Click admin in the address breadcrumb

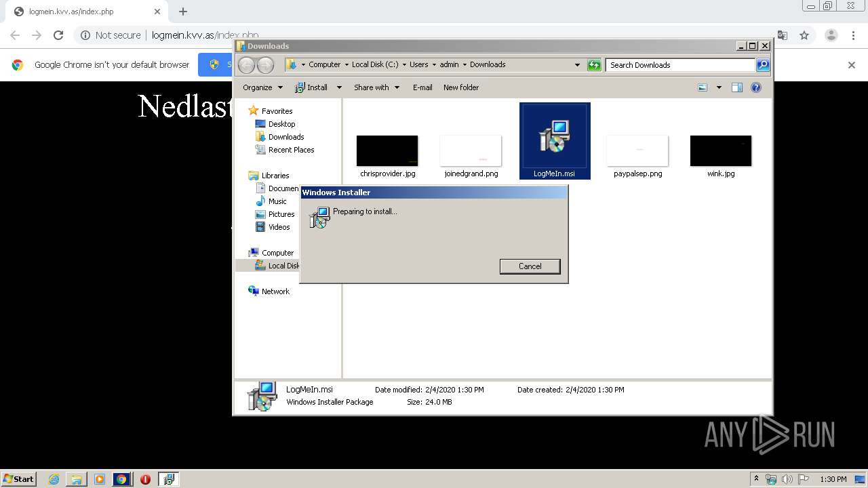point(449,65)
